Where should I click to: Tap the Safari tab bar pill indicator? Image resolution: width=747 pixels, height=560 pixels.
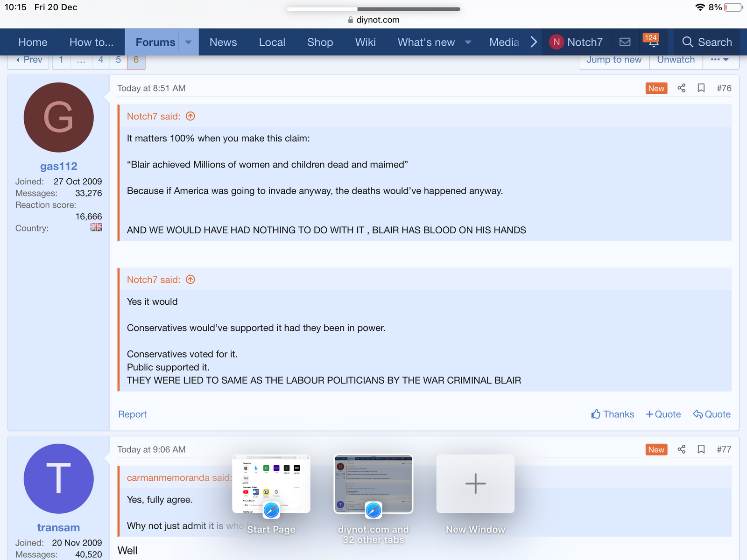(373, 9)
